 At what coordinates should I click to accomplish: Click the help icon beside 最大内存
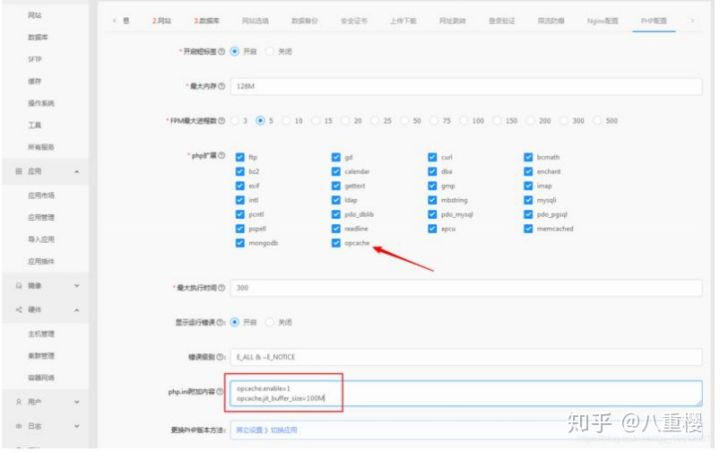tap(222, 86)
